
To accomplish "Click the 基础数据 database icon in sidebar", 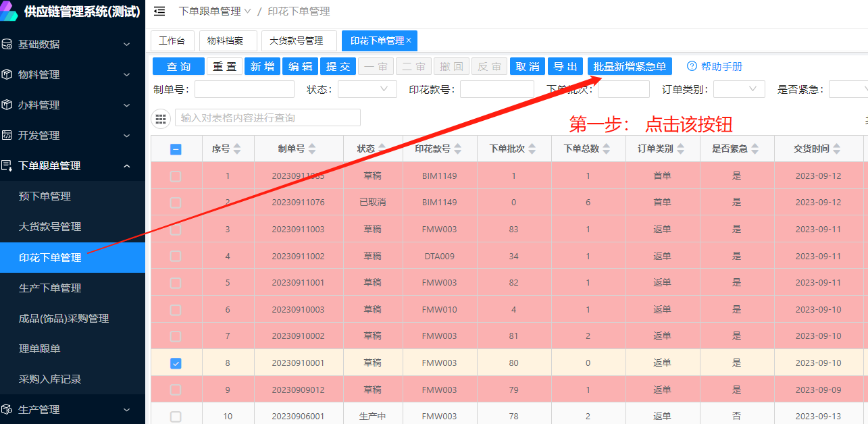I will [7, 45].
